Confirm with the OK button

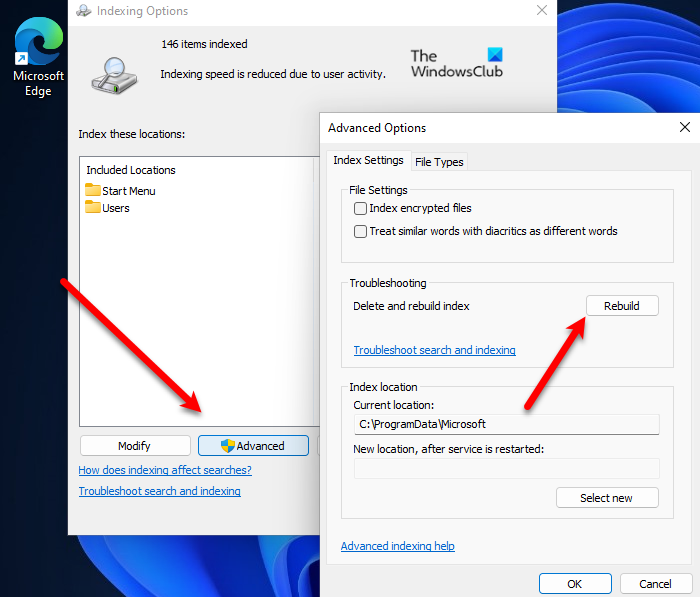575,584
